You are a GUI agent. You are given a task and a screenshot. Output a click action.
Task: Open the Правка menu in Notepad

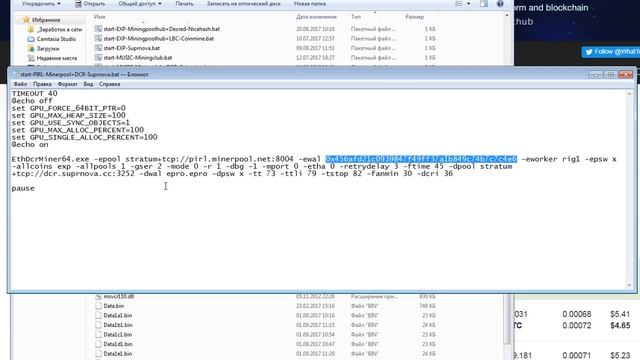42,84
